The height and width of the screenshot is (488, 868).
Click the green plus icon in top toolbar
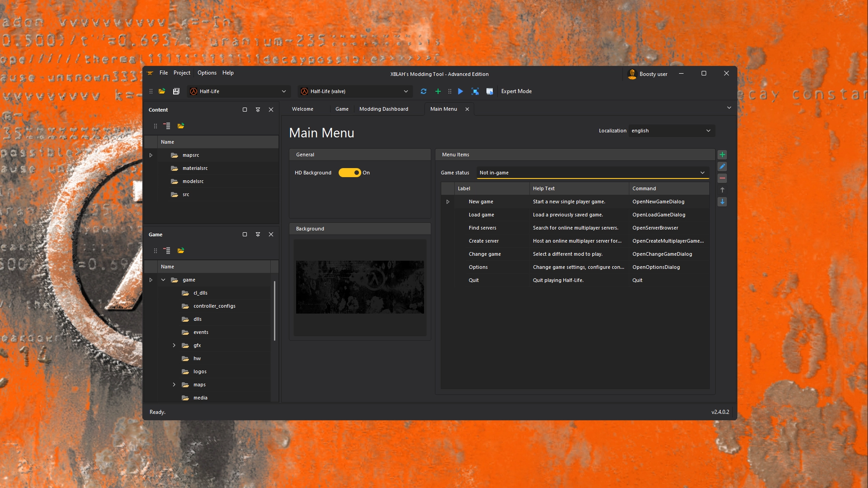(x=438, y=91)
